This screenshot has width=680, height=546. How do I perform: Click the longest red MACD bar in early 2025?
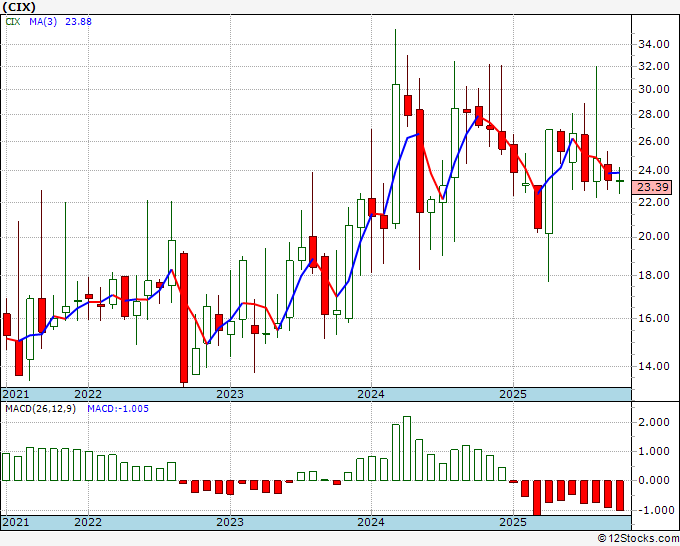click(x=537, y=498)
